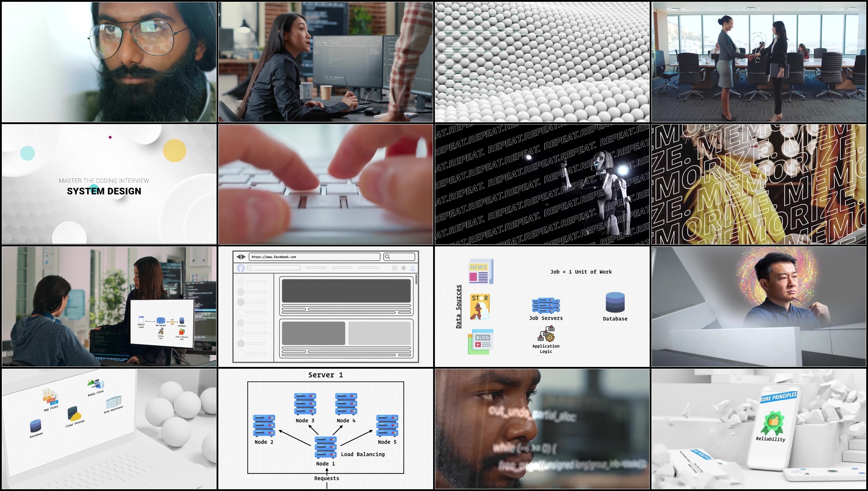The image size is (868, 491).
Task: Click the Node 2 server icon
Action: point(264,426)
